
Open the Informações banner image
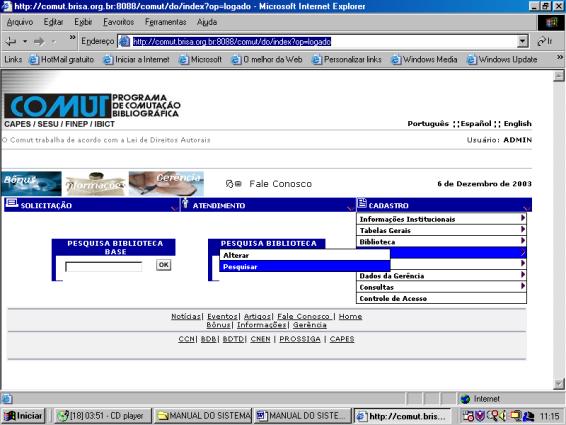click(95, 183)
